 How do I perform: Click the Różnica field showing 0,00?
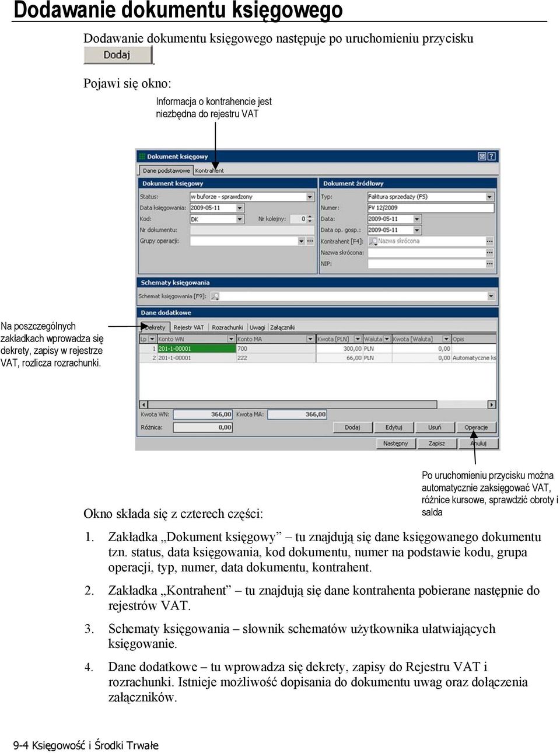point(203,427)
